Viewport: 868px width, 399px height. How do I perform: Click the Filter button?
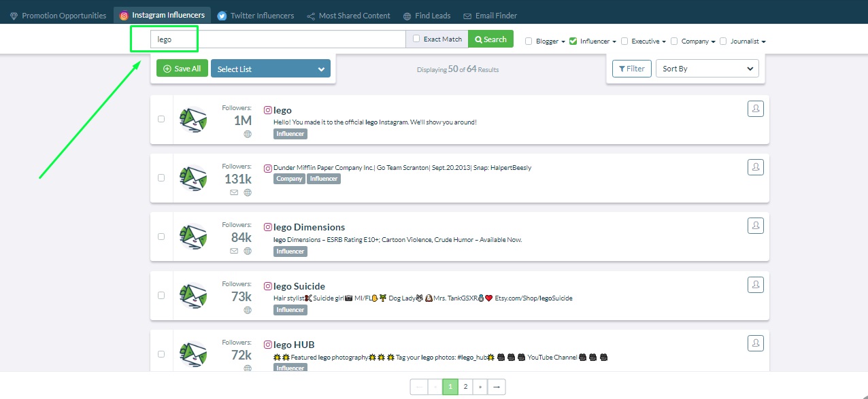tap(632, 69)
